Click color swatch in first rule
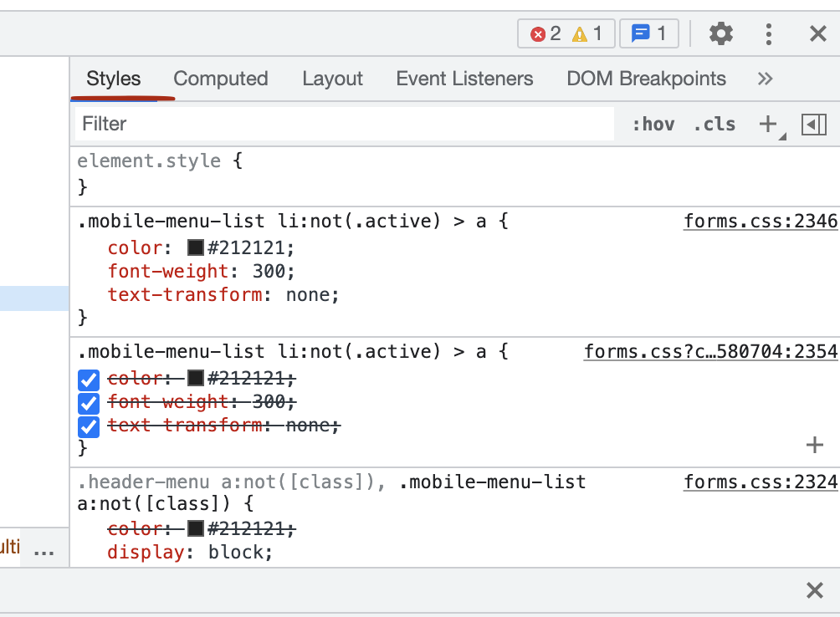 tap(196, 248)
